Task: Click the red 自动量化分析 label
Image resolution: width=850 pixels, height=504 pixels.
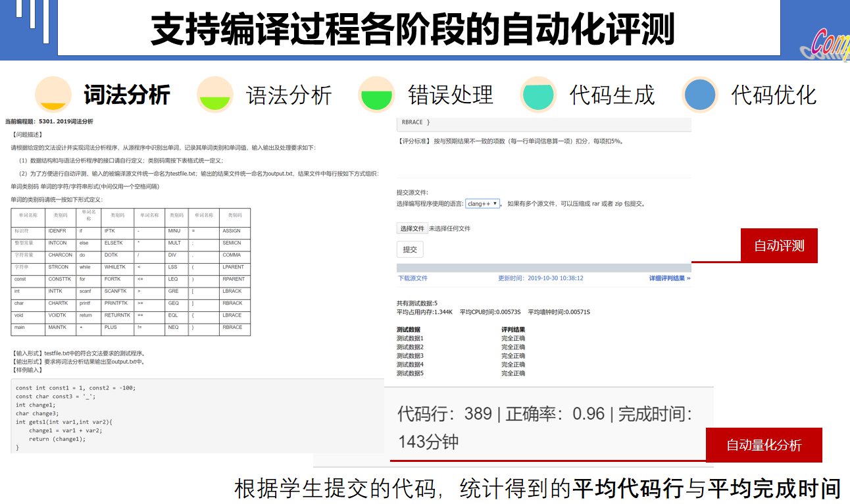Action: click(x=764, y=445)
